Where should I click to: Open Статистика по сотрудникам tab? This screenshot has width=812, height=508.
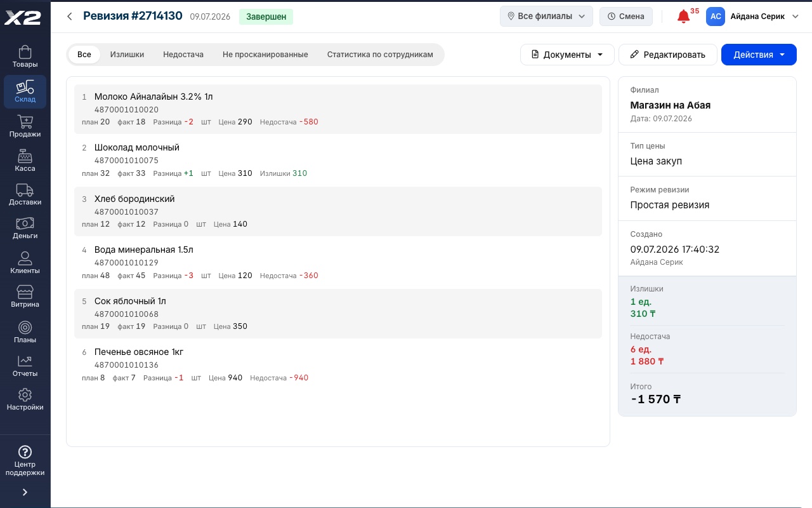[380, 55]
